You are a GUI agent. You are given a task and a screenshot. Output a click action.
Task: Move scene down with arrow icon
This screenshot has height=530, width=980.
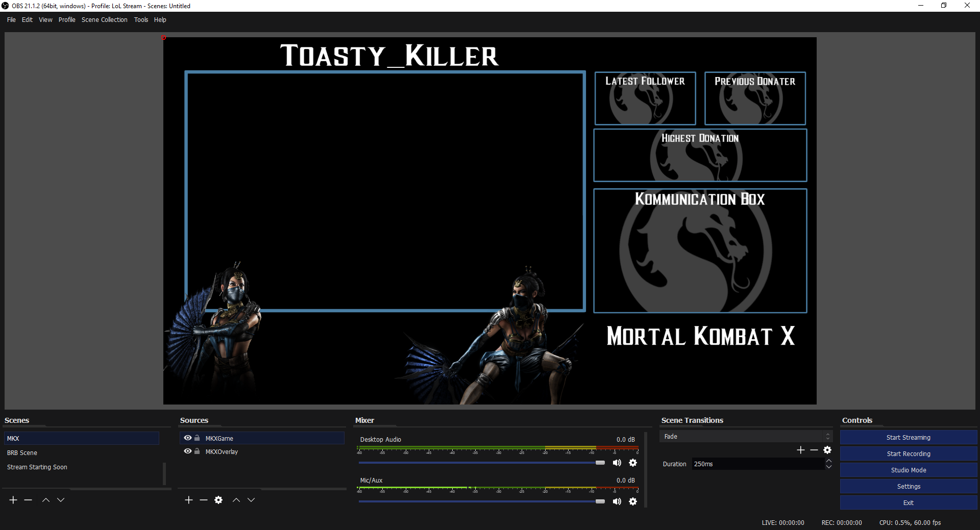pyautogui.click(x=61, y=500)
